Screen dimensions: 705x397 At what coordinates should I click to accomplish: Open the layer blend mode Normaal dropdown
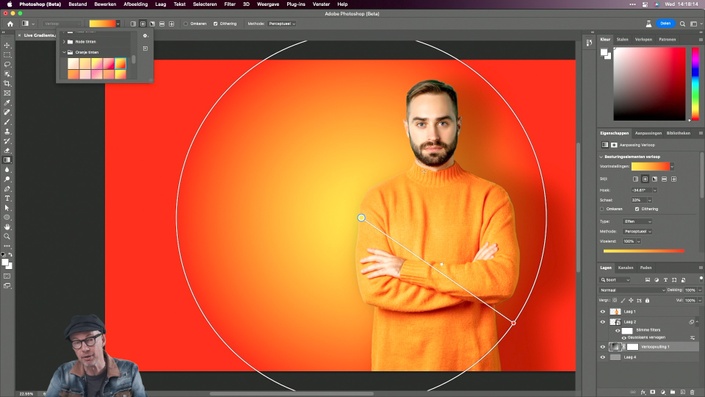(633, 290)
